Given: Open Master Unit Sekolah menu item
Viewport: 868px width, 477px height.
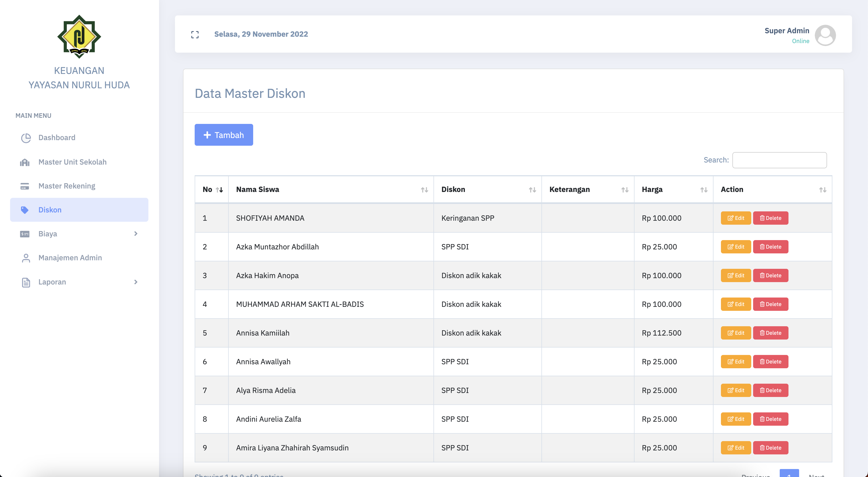Looking at the screenshot, I should (x=72, y=162).
